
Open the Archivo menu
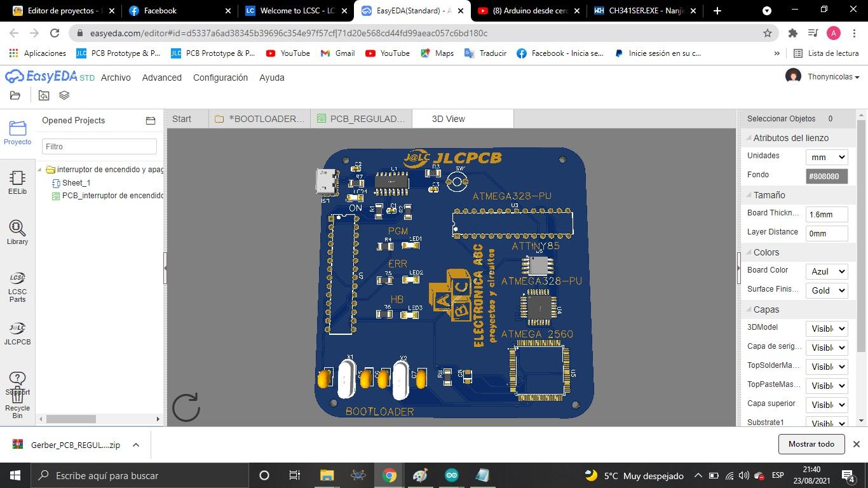(116, 78)
